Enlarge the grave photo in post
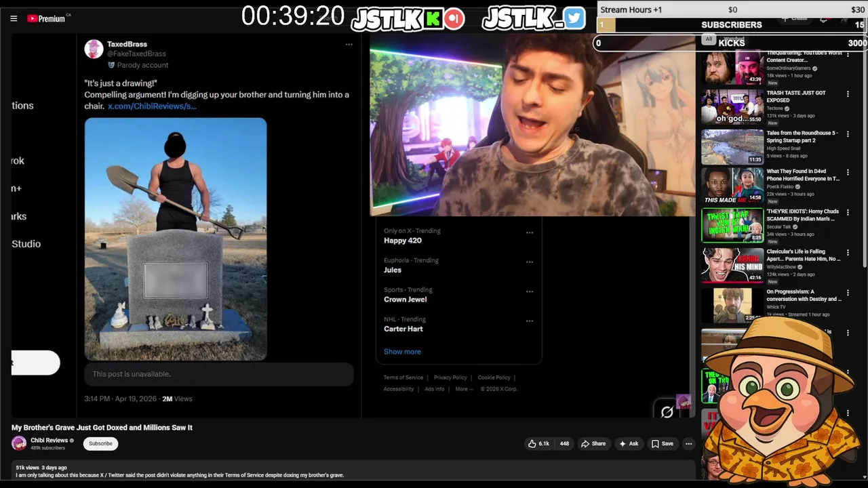 pyautogui.click(x=176, y=239)
